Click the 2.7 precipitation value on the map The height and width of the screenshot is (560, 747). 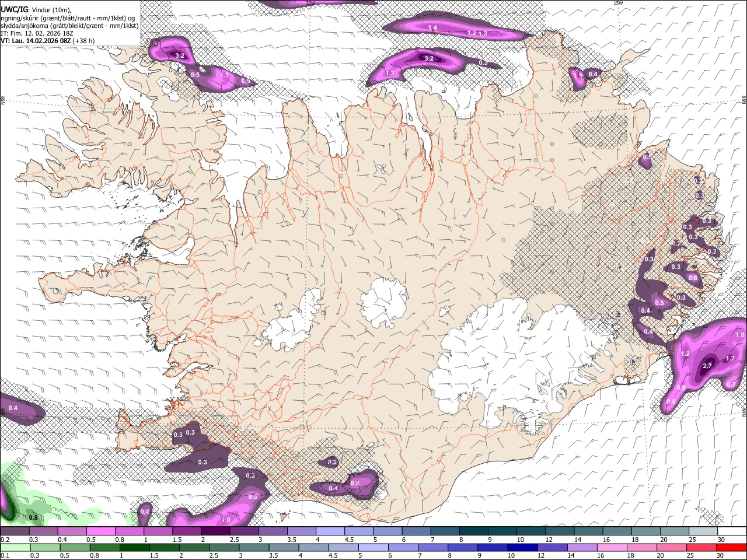(707, 366)
